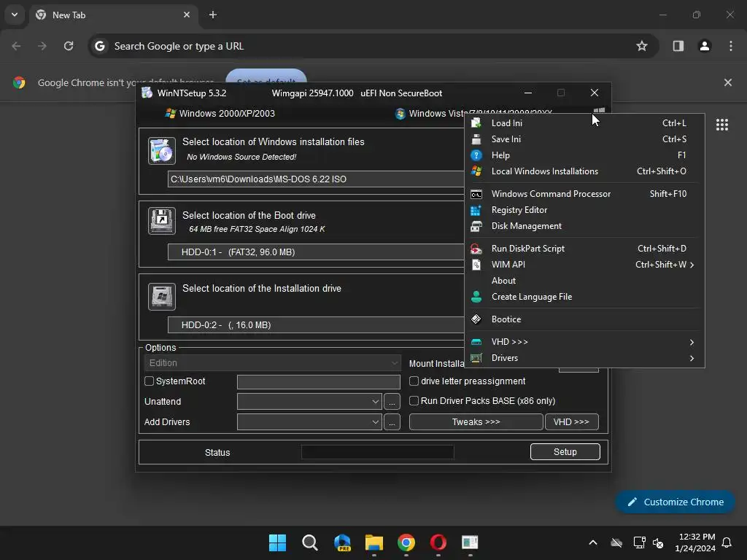The image size is (747, 560).
Task: Enable Run Driver Packs BASE checkbox
Action: coord(414,401)
